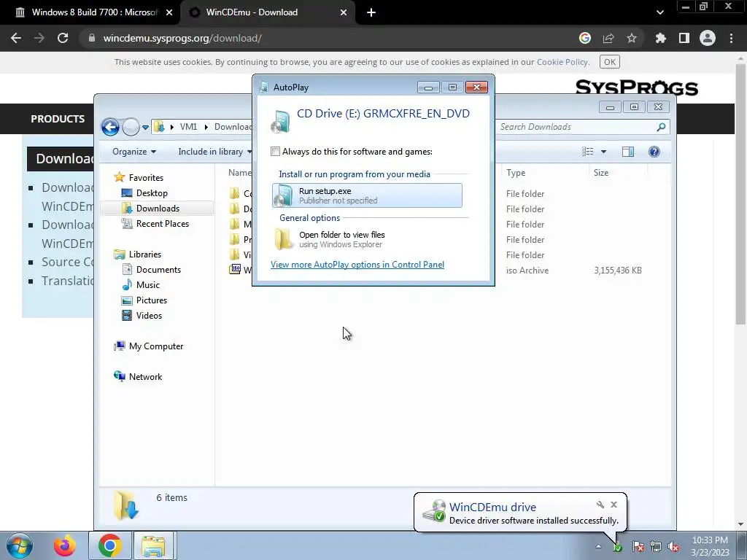The width and height of the screenshot is (747, 560).
Task: Run setup.exe from AutoPlay dialog
Action: (367, 195)
